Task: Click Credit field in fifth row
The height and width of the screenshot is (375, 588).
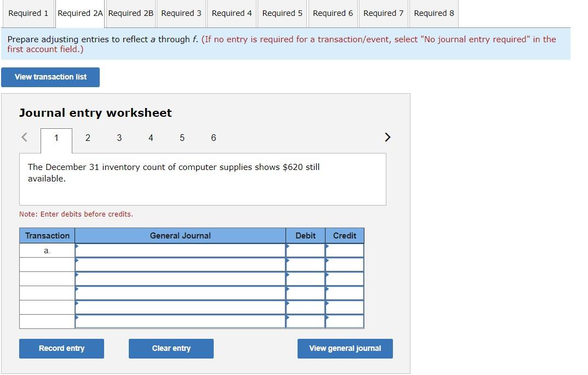Action: pos(345,308)
